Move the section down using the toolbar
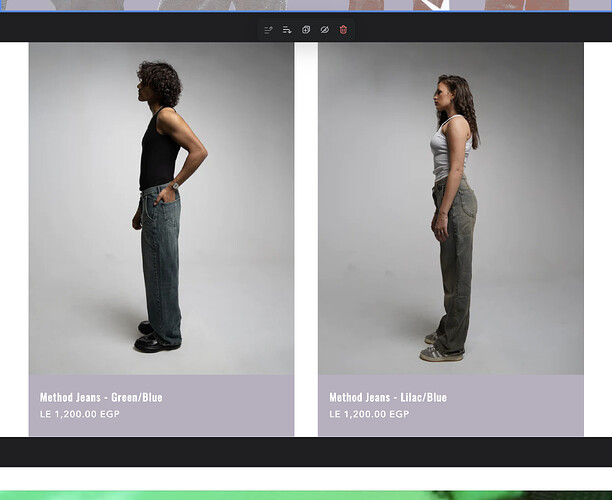The width and height of the screenshot is (612, 500). (x=287, y=30)
